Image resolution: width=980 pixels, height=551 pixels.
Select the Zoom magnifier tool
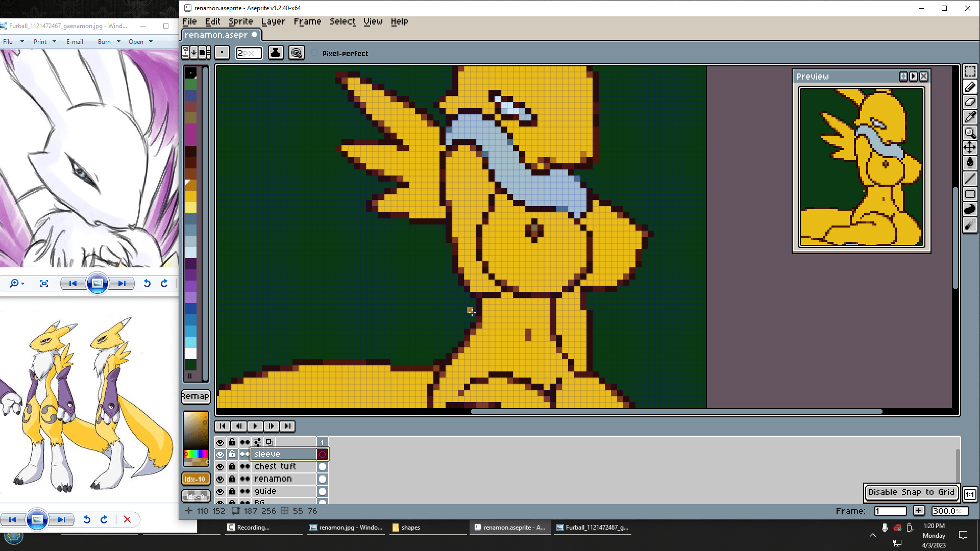970,133
